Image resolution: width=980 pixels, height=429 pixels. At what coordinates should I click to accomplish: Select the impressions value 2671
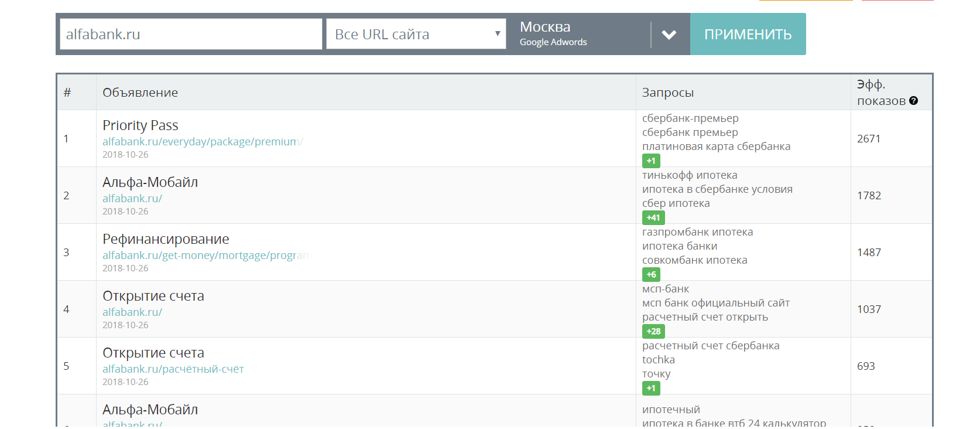869,139
